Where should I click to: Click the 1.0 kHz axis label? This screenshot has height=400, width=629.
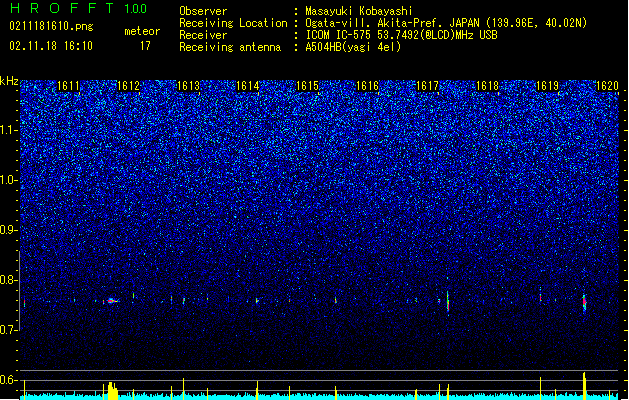pos(9,180)
